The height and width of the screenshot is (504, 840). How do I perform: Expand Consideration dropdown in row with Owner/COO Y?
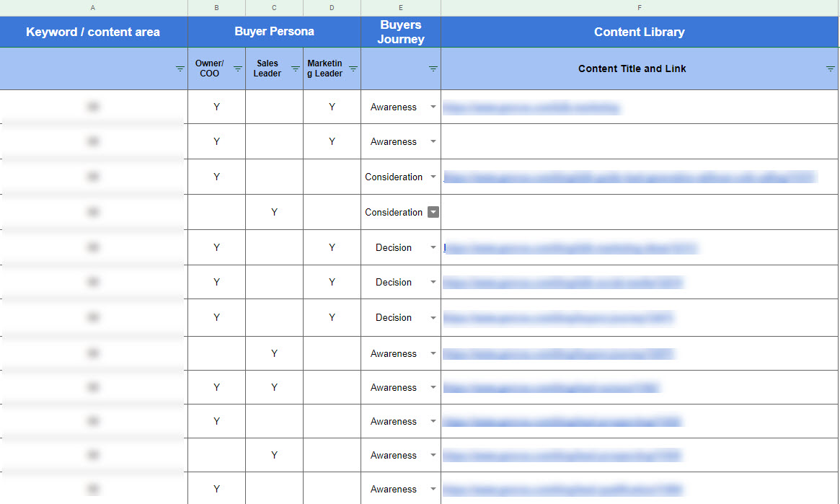point(433,177)
